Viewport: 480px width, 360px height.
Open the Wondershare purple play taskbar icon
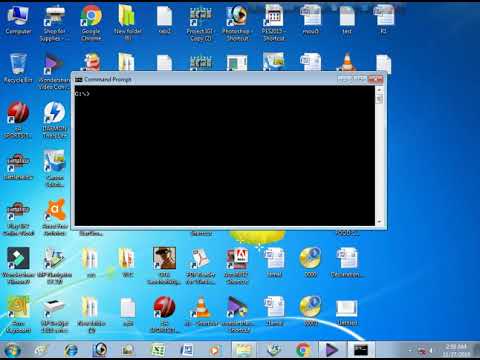(x=331, y=350)
